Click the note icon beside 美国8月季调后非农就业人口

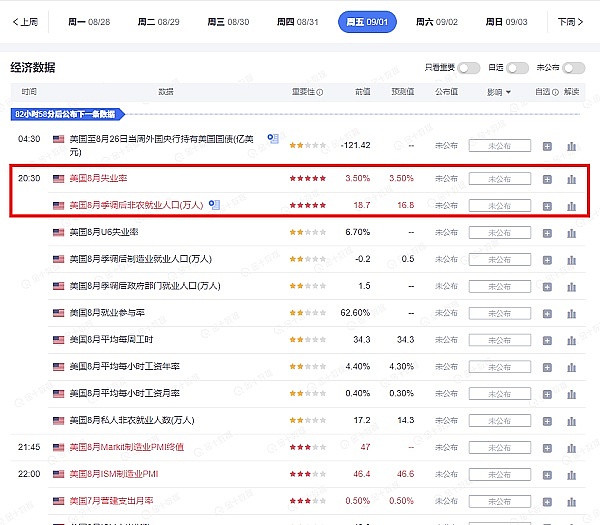[x=214, y=204]
